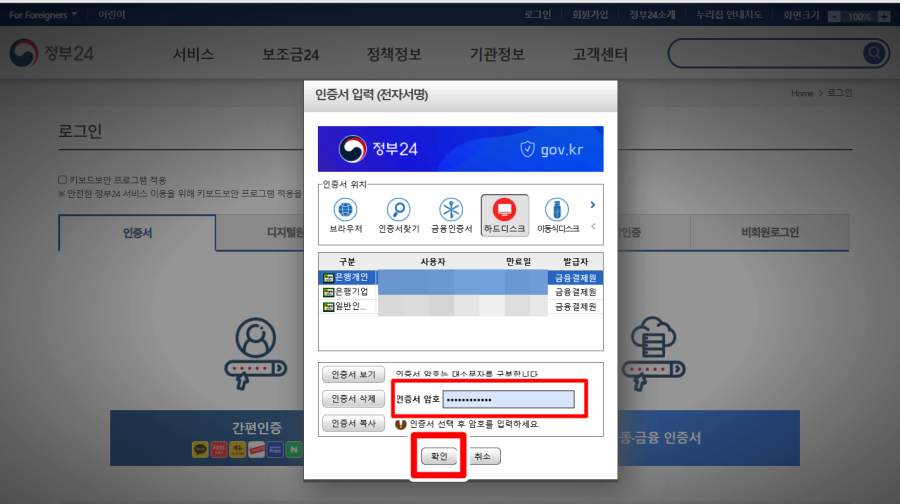Decrease screen size with minus button

click(835, 17)
